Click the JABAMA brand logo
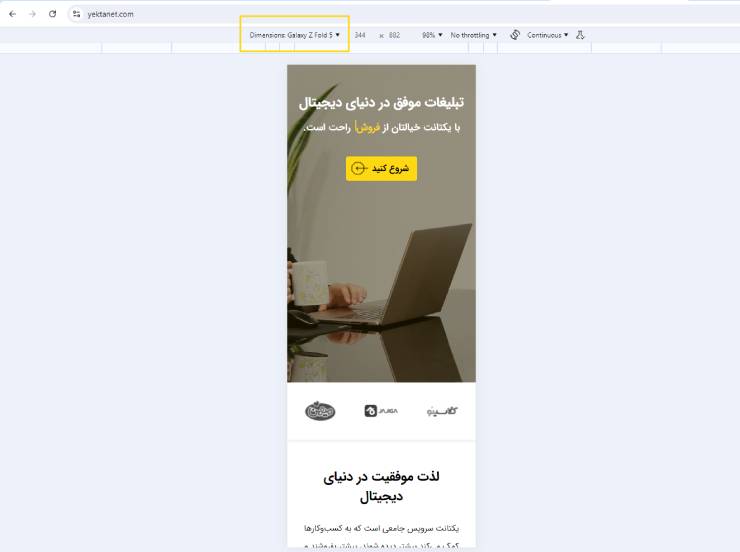The height and width of the screenshot is (552, 740). (x=381, y=411)
